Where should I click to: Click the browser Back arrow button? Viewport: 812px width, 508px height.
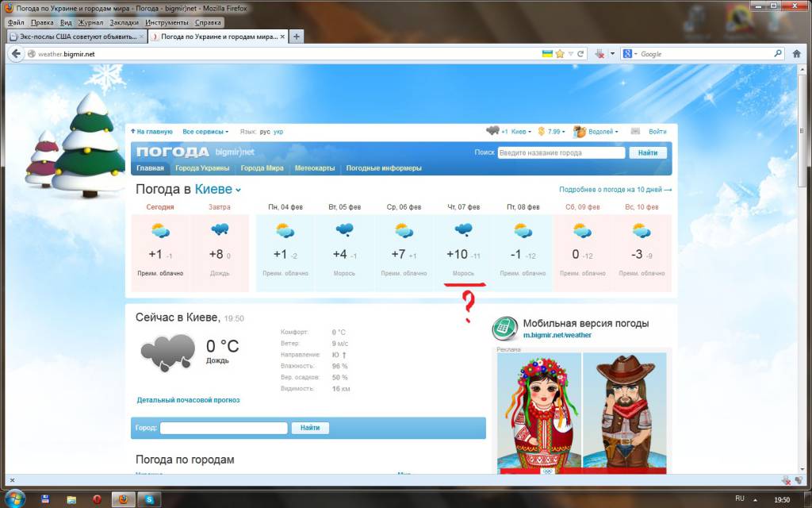(15, 54)
